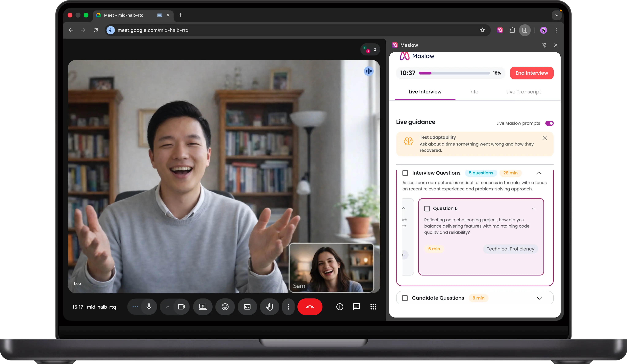Click the 10:37 interview timer
The width and height of the screenshot is (627, 364).
(x=408, y=73)
